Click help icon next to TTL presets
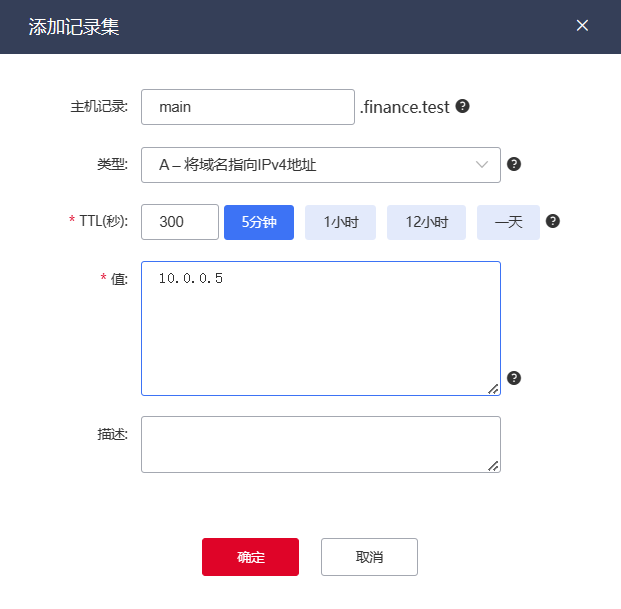The width and height of the screenshot is (621, 609). click(553, 222)
